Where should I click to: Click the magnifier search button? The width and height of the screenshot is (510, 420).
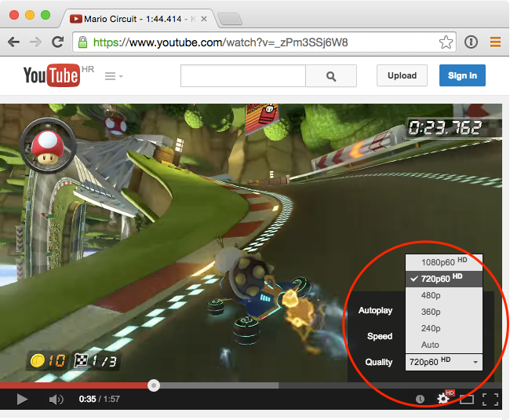point(331,76)
